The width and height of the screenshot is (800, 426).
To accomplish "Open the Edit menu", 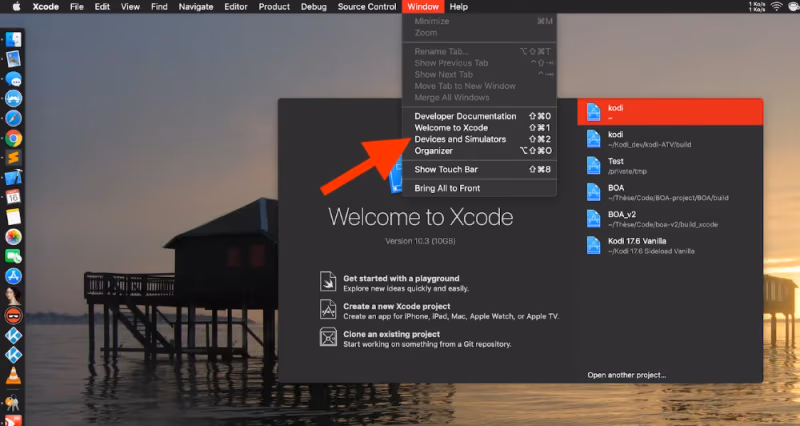I will [x=102, y=7].
